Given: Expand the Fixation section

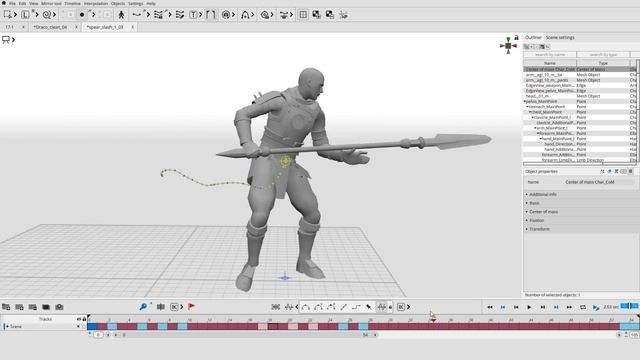Looking at the screenshot, I should 581,220.
